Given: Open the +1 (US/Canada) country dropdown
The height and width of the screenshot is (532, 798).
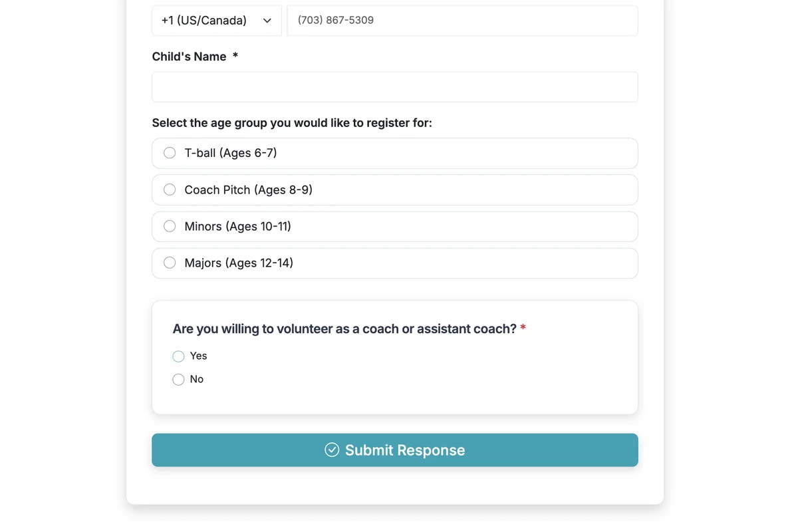Looking at the screenshot, I should tap(216, 21).
